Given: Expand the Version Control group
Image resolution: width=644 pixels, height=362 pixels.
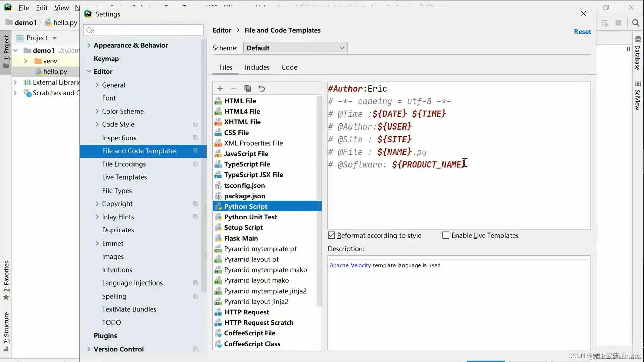Looking at the screenshot, I should pyautogui.click(x=89, y=349).
